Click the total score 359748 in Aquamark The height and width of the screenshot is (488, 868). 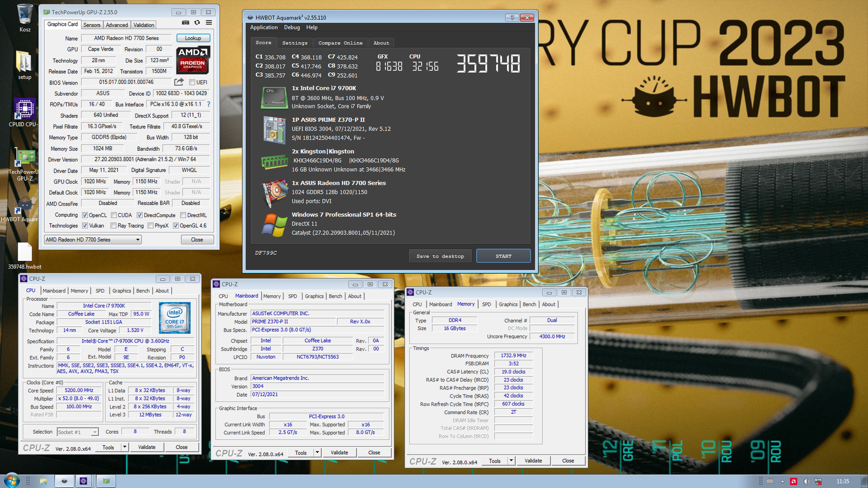point(488,63)
